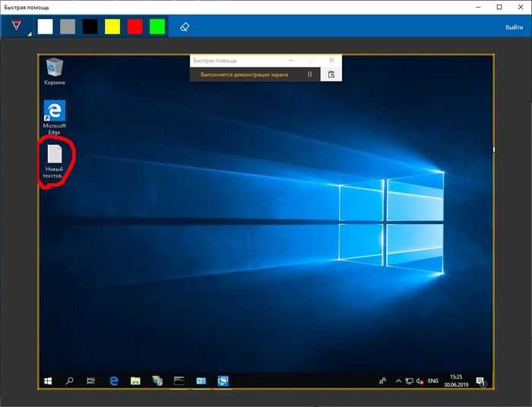Open the network status tray icon
The width and height of the screenshot is (532, 407).
click(409, 381)
